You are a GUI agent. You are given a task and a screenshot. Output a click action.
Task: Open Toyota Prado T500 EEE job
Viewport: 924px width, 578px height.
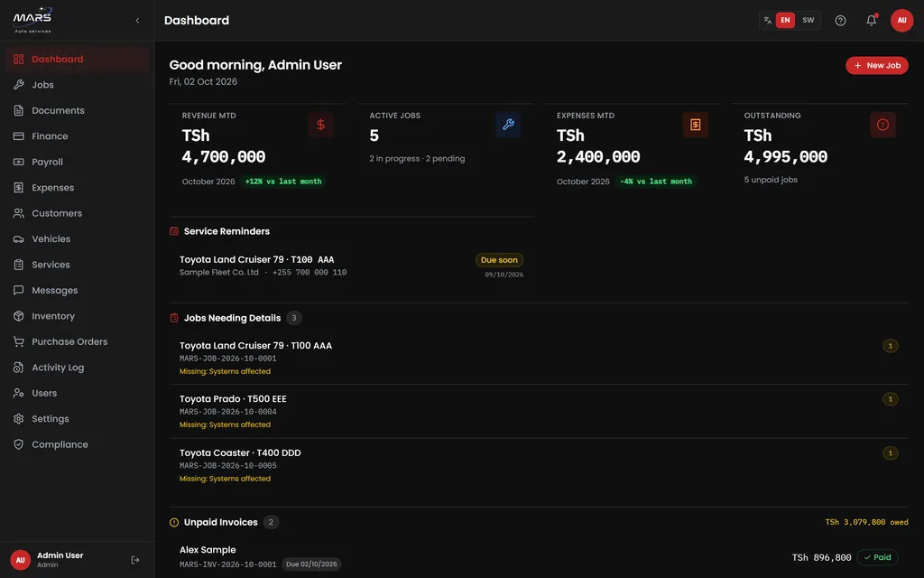click(x=539, y=411)
